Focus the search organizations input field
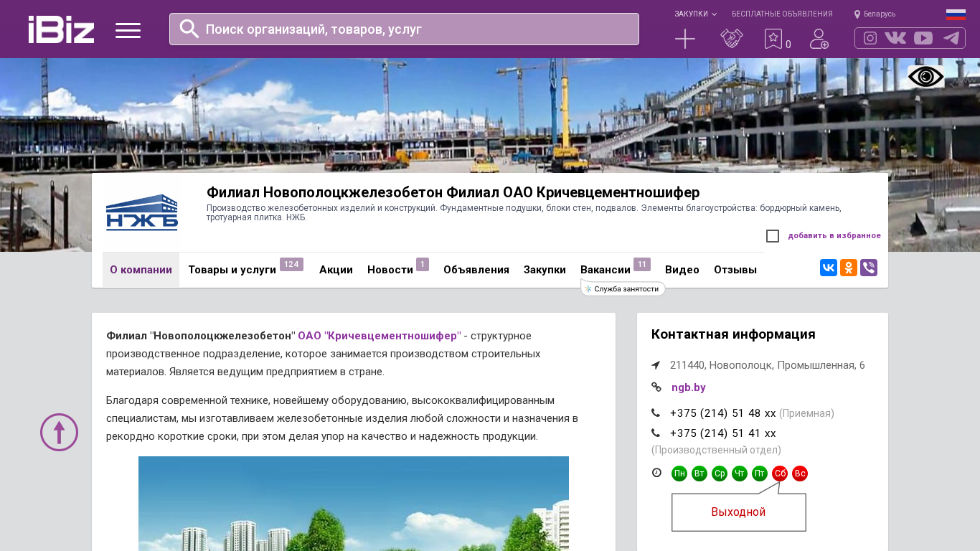This screenshot has width=980, height=551. click(404, 29)
